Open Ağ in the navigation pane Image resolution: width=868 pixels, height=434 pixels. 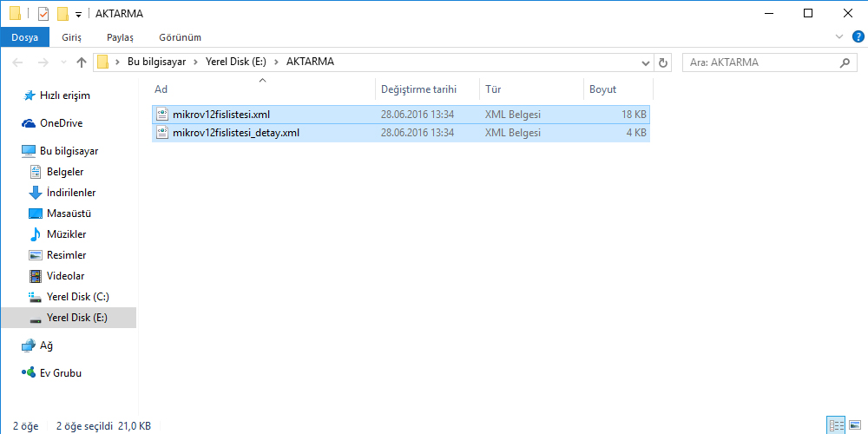[x=47, y=345]
